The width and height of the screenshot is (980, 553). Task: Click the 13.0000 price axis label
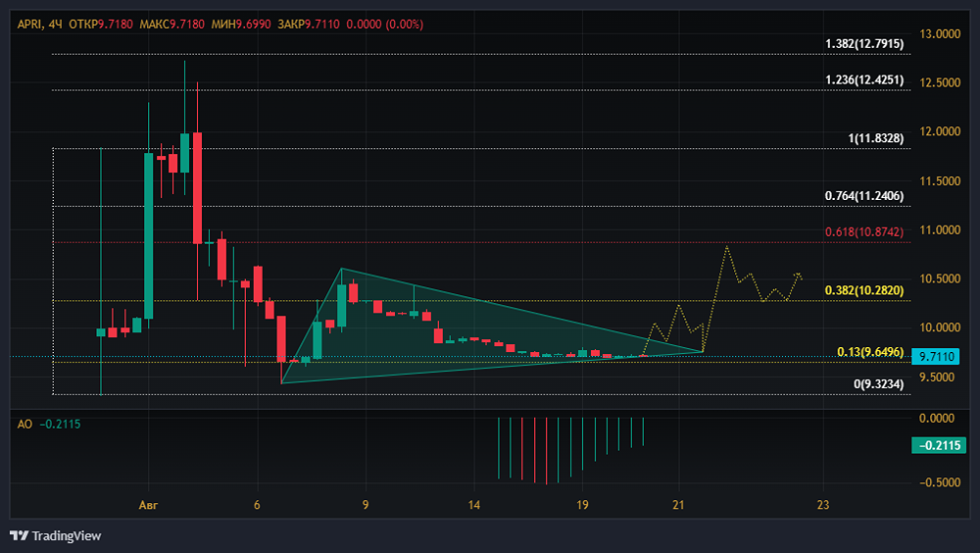pyautogui.click(x=940, y=33)
